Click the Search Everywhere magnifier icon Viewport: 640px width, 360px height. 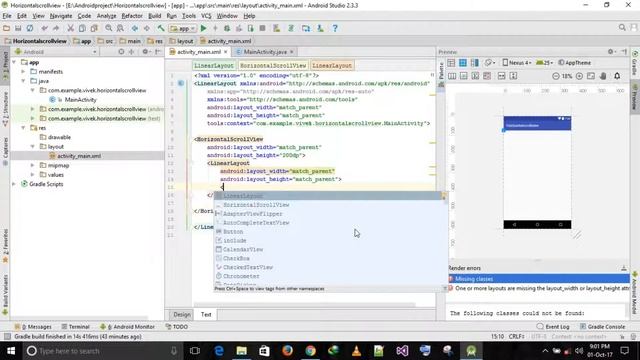point(622,27)
